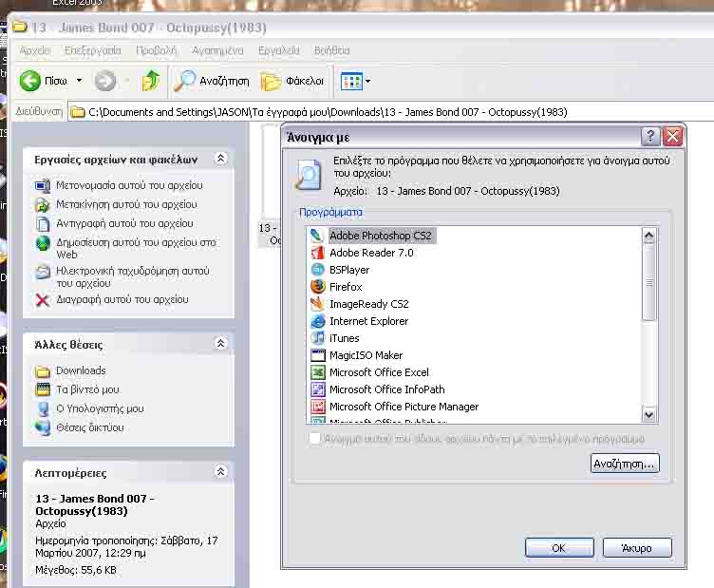The height and width of the screenshot is (588, 714).
Task: Toggle the Φάκελοι folders pane icon
Action: point(271,82)
